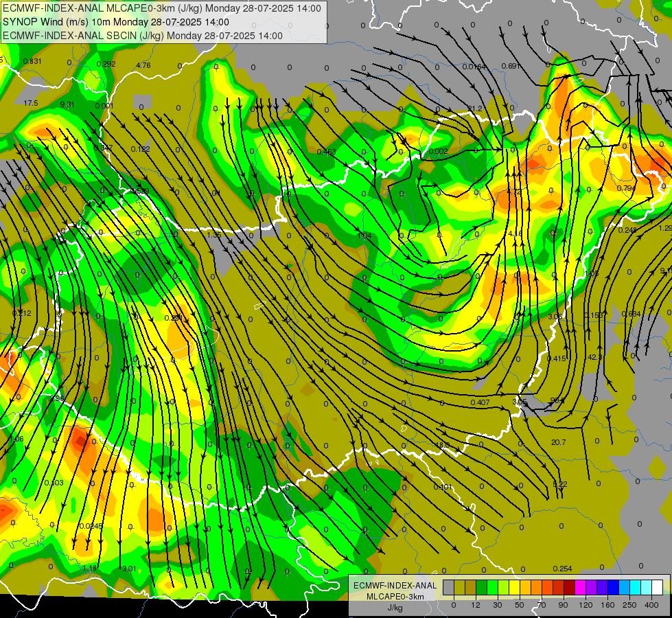Select the magenta legend swatch
672x618 pixels.
[581, 587]
